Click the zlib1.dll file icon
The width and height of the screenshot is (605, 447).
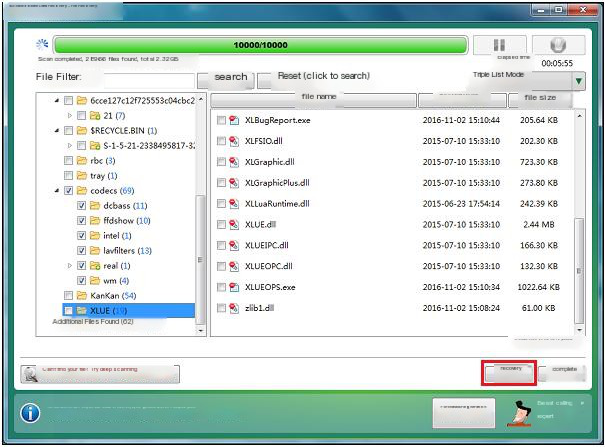[x=234, y=308]
